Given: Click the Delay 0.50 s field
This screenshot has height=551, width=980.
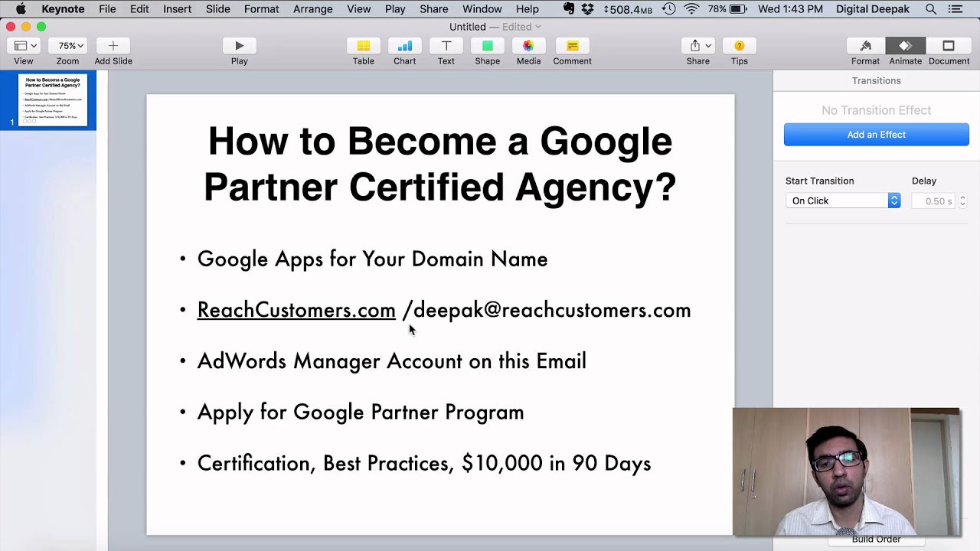Looking at the screenshot, I should tap(935, 201).
